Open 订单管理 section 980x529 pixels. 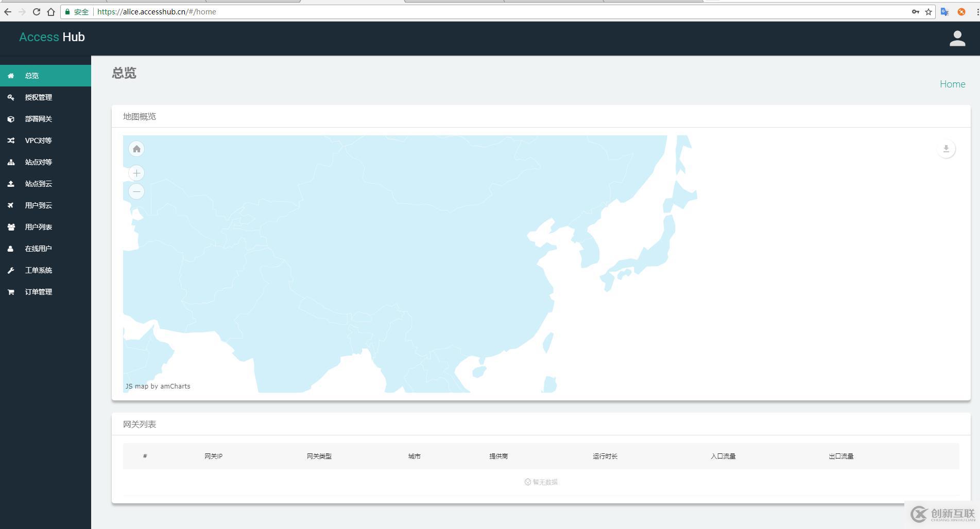(39, 292)
